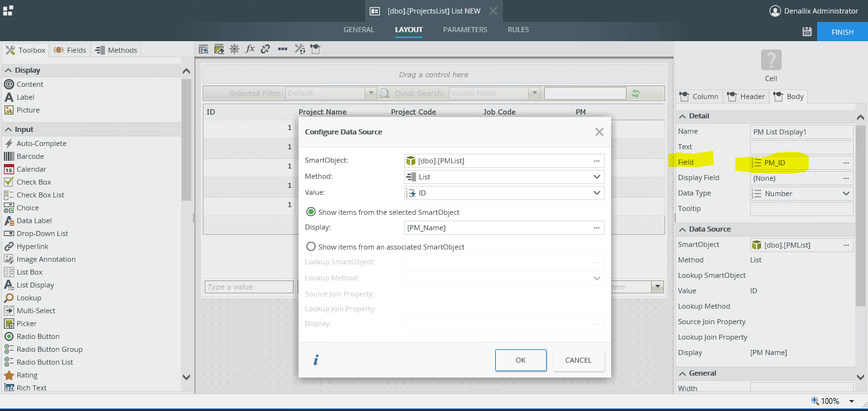This screenshot has width=868, height=411.
Task: Open the Selected Filter Default dropdown
Action: click(x=370, y=93)
